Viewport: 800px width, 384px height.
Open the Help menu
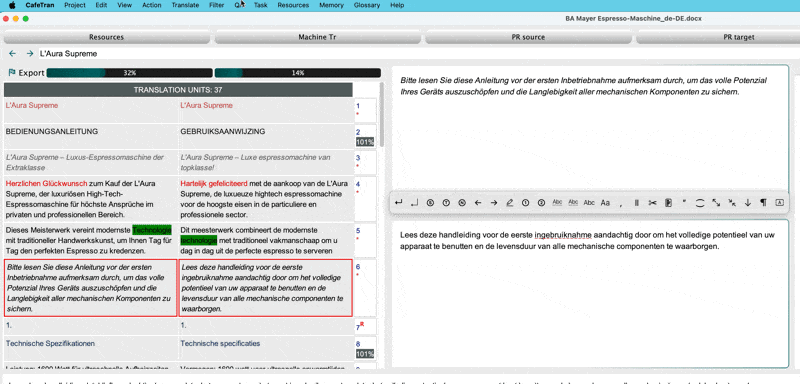point(397,5)
